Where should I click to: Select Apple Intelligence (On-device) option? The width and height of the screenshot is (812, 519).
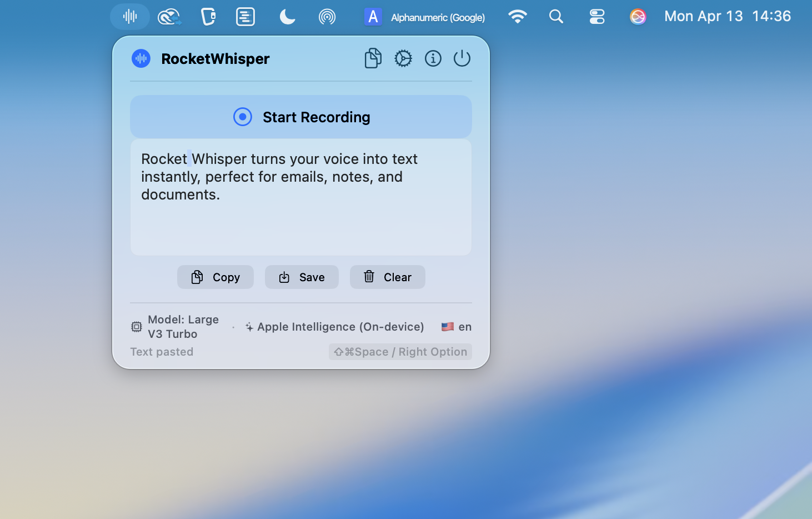[335, 327]
